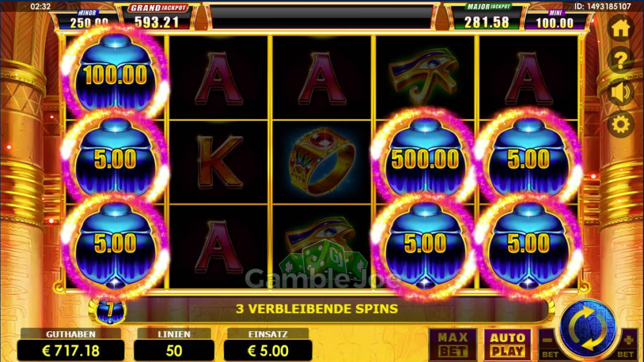Click the Eye of Horus symbol in the top row

point(424,75)
